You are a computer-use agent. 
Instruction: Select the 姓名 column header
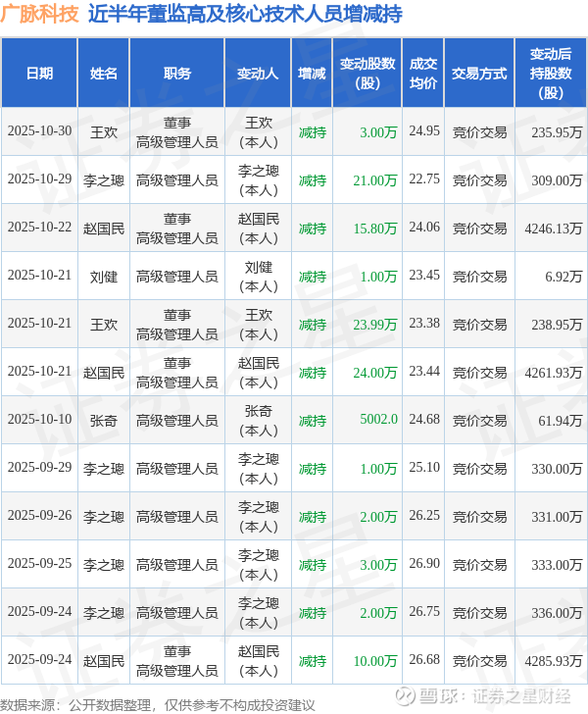point(104,74)
